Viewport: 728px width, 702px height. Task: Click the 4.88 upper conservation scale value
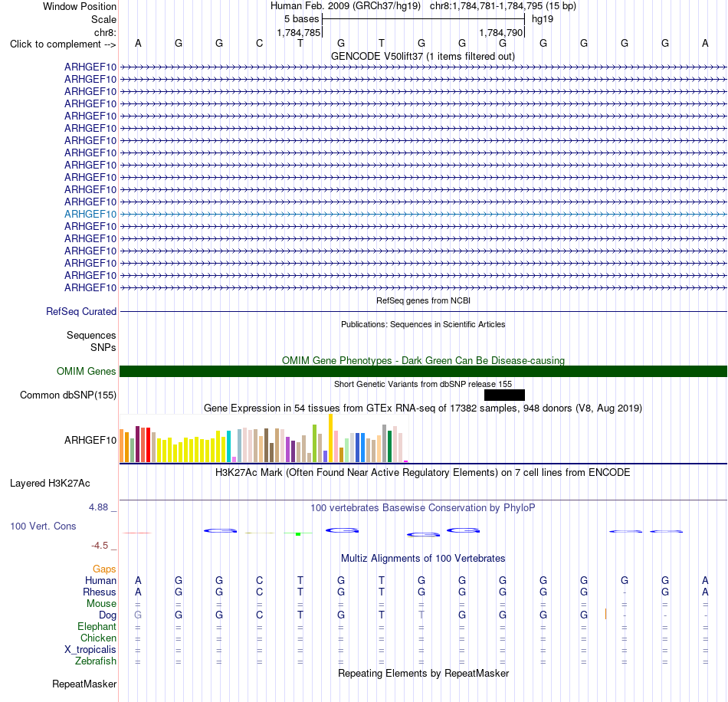(x=98, y=507)
